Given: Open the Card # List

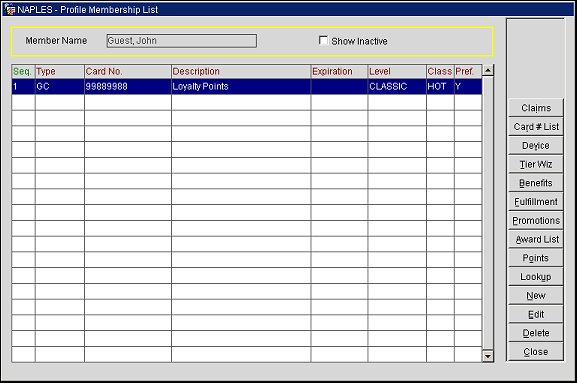Looking at the screenshot, I should (x=536, y=127).
